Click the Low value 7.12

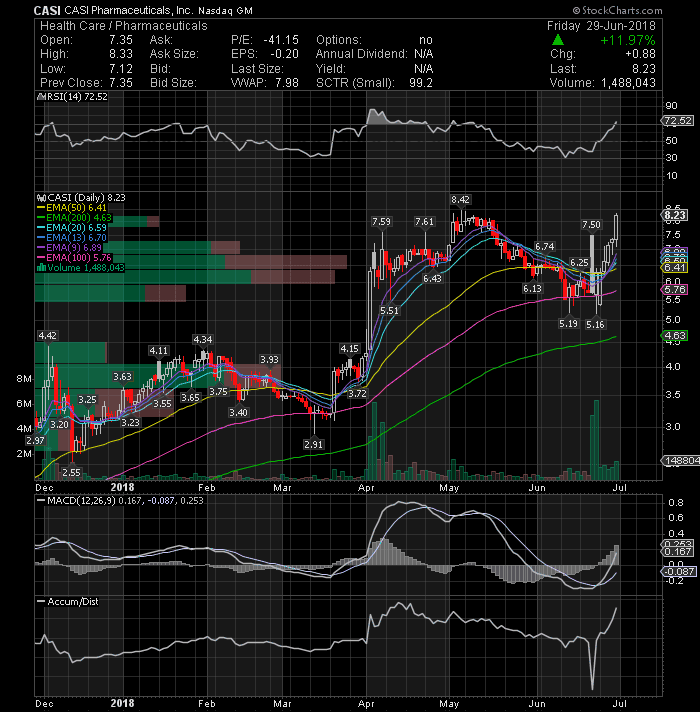[x=121, y=69]
